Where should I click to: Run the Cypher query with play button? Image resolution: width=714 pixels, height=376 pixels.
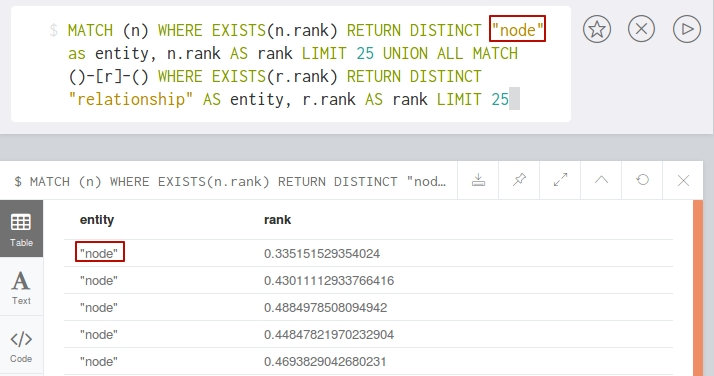click(x=687, y=29)
